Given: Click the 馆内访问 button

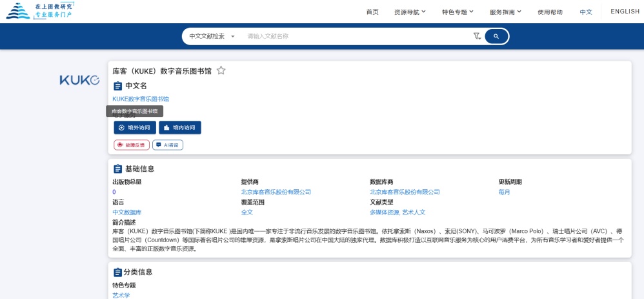Looking at the screenshot, I should tap(180, 128).
